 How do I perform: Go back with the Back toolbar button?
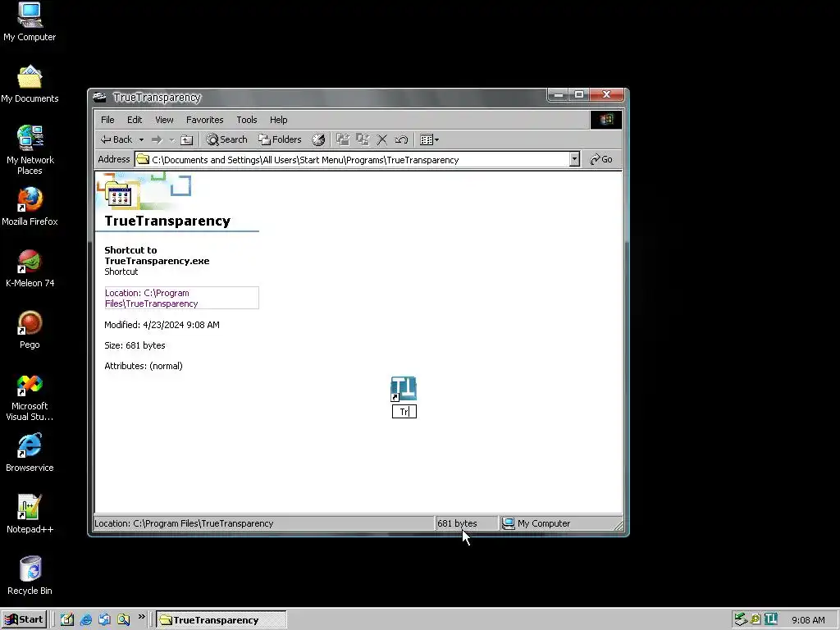[116, 139]
